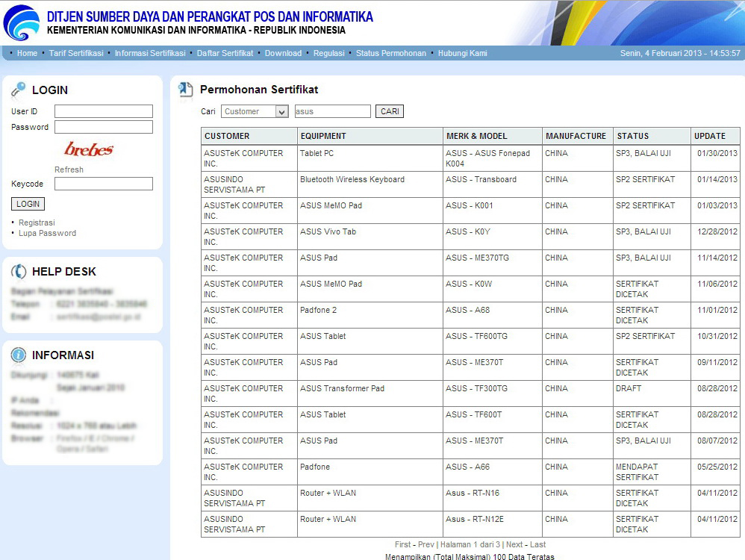The image size is (745, 560).
Task: Open the Registrasi link
Action: pos(37,223)
